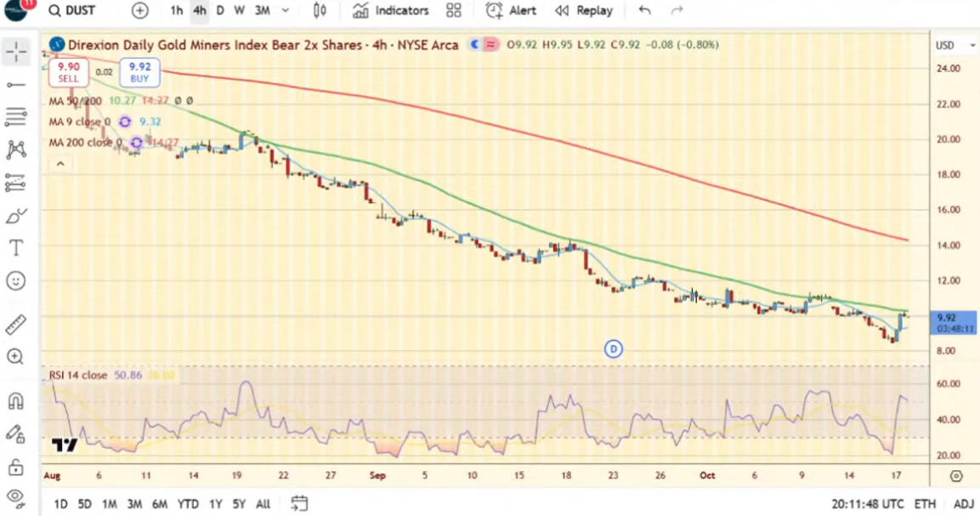Click the TradingView logo on chart
This screenshot has height=516, width=980.
click(x=65, y=445)
